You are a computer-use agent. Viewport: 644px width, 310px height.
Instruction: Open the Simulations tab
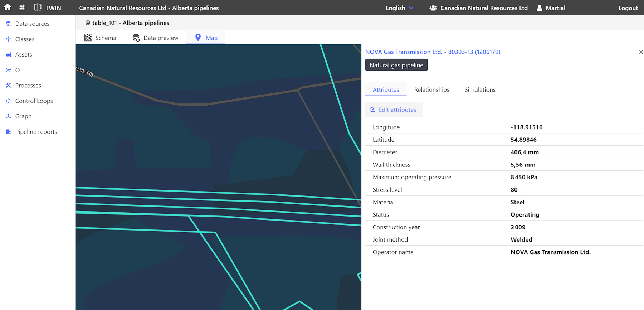pos(480,89)
